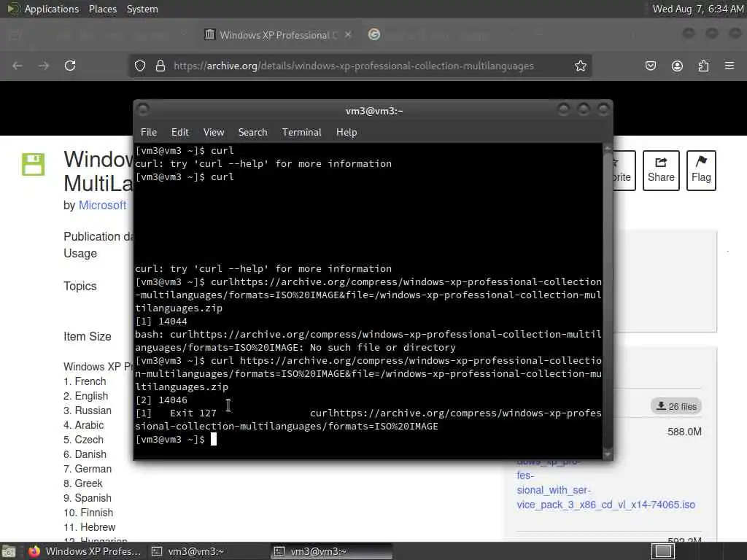Click the green floppy disk software icon
Screen dimensions: 747x560
pos(34,164)
